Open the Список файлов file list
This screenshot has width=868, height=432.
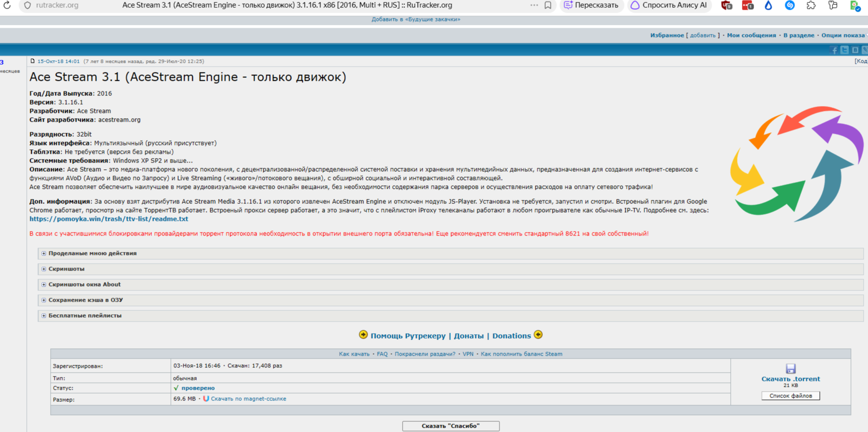(x=791, y=396)
